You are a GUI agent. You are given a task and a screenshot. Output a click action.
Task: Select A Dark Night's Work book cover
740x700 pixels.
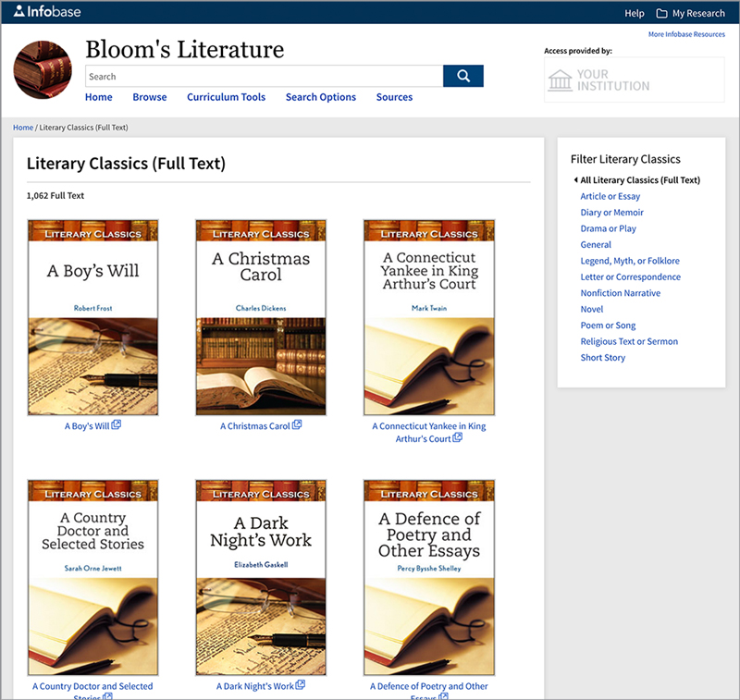[261, 577]
